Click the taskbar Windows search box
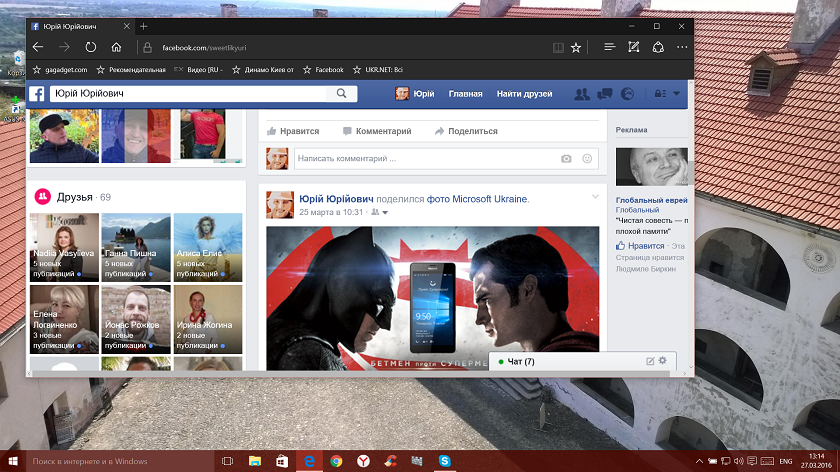This screenshot has height=472, width=840. (120, 461)
